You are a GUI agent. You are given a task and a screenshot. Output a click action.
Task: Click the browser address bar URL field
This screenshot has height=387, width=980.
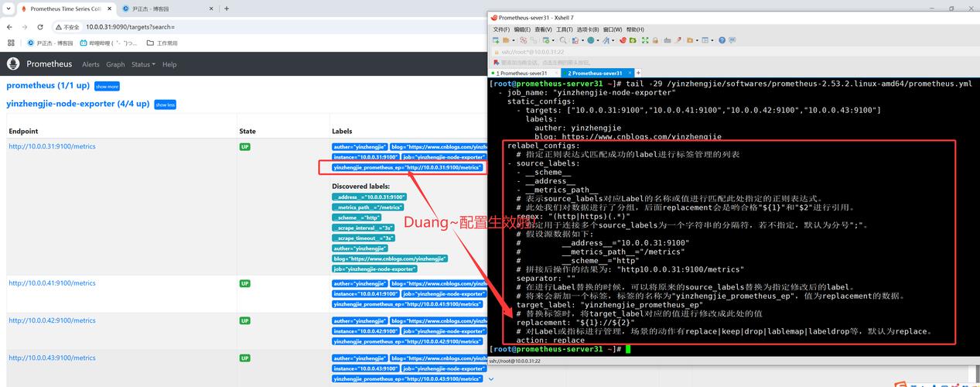click(271, 27)
